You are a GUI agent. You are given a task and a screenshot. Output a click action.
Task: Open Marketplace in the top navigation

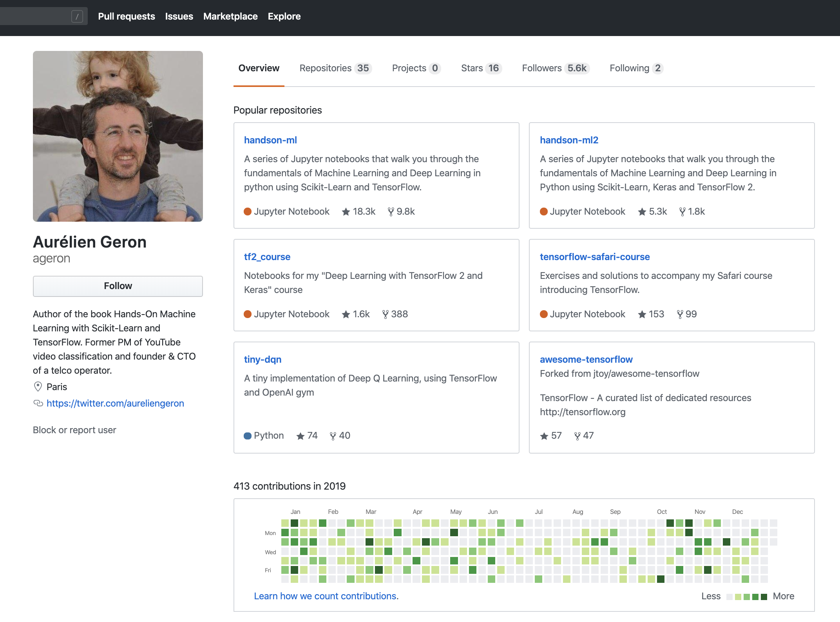[x=230, y=16]
